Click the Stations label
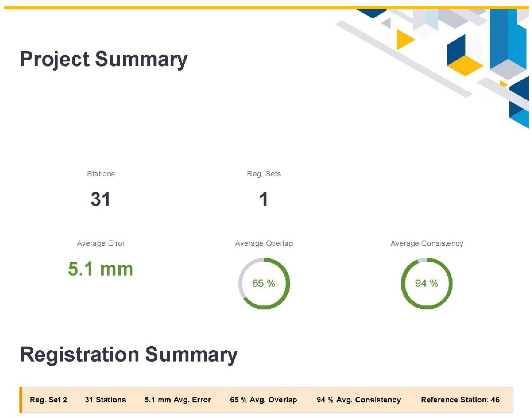 (x=101, y=174)
